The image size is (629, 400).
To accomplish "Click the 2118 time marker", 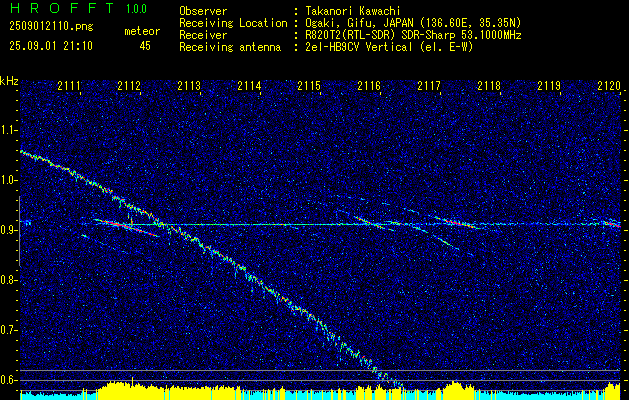I will pos(489,86).
